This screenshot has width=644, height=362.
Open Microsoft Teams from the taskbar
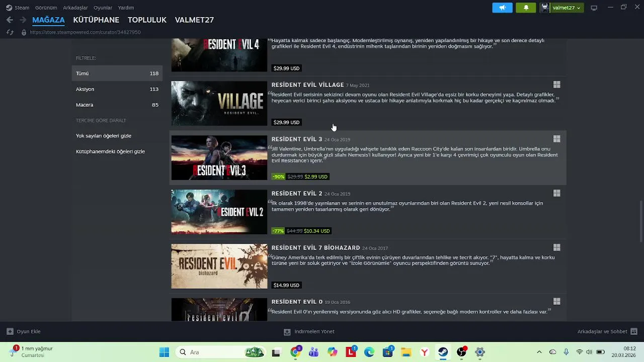pos(314,352)
